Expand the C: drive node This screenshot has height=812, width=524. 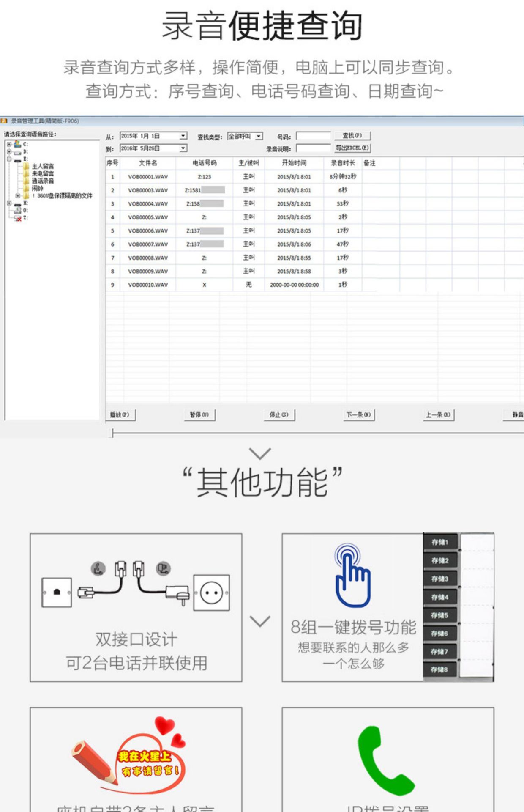click(9, 144)
